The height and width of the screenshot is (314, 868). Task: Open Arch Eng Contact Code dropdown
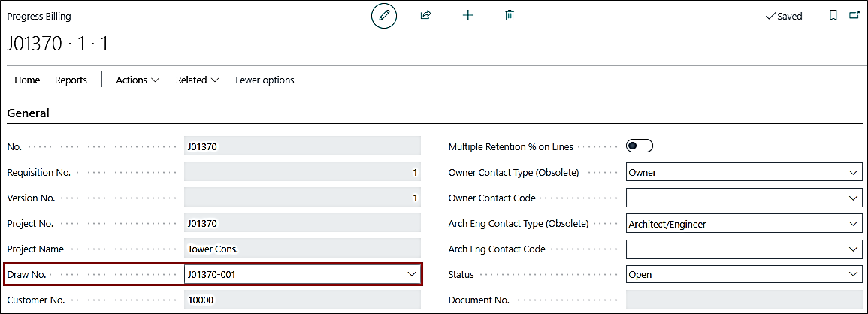pos(853,249)
